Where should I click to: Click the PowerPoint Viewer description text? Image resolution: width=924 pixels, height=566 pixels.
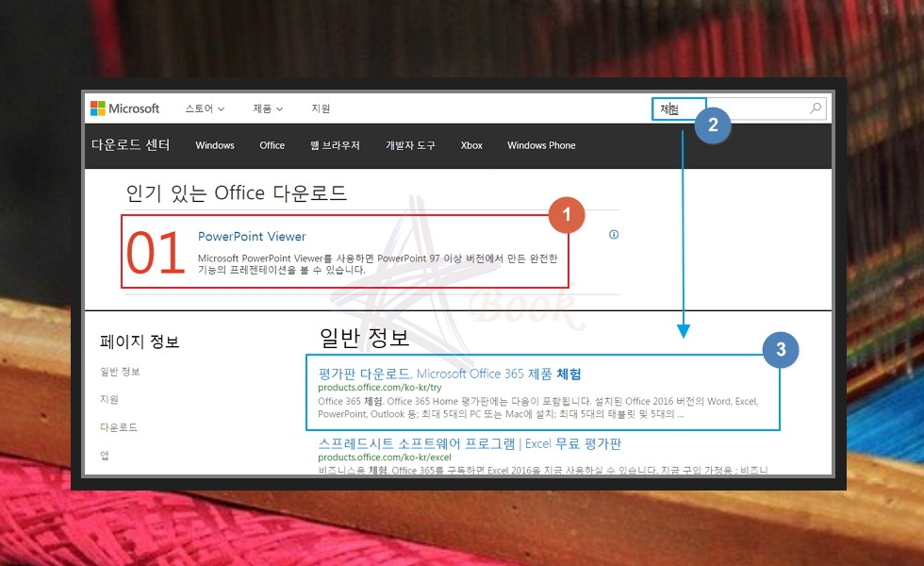tap(378, 264)
